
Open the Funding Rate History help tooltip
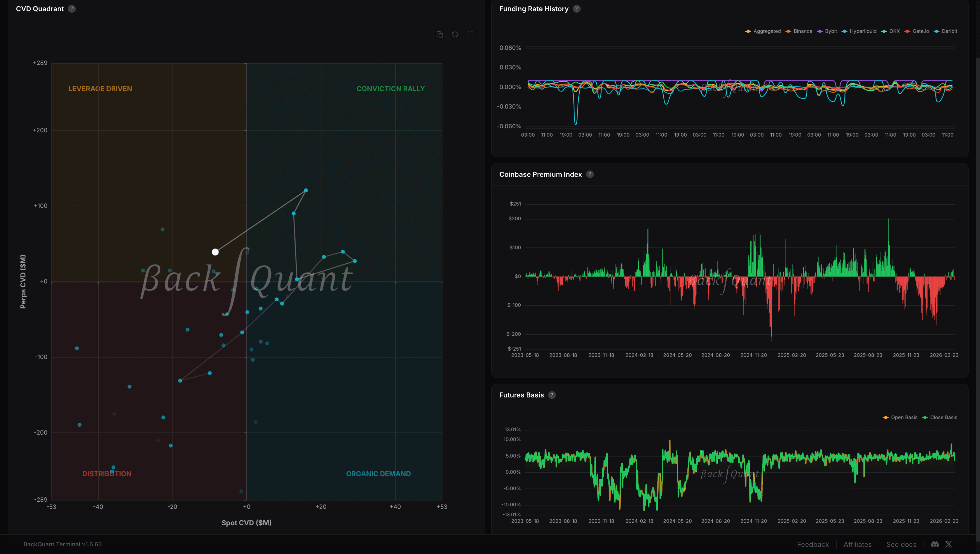(576, 8)
